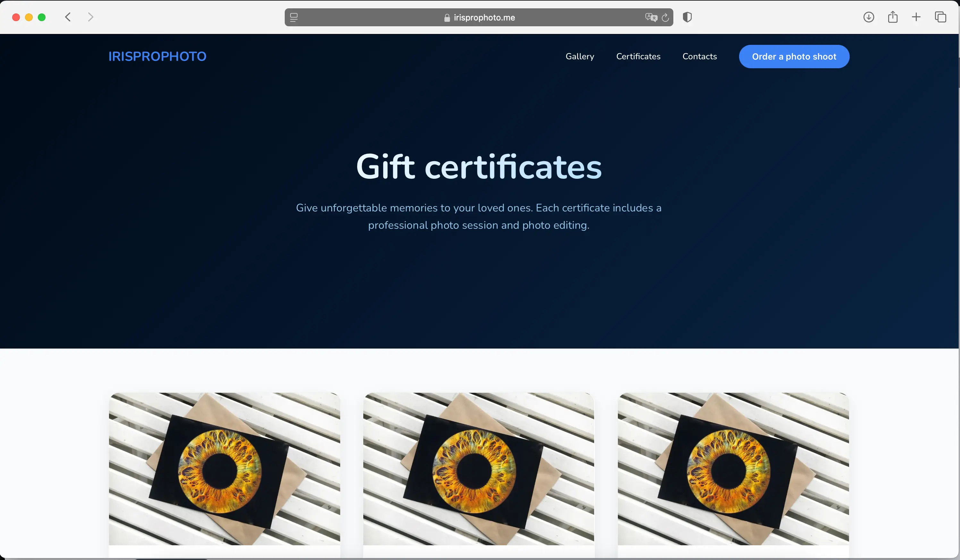Click the green fullscreen window button
Viewport: 960px width, 560px height.
pos(42,18)
